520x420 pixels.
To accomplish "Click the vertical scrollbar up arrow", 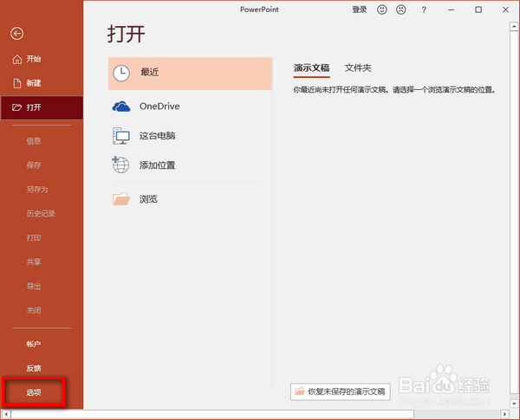I will pyautogui.click(x=514, y=26).
